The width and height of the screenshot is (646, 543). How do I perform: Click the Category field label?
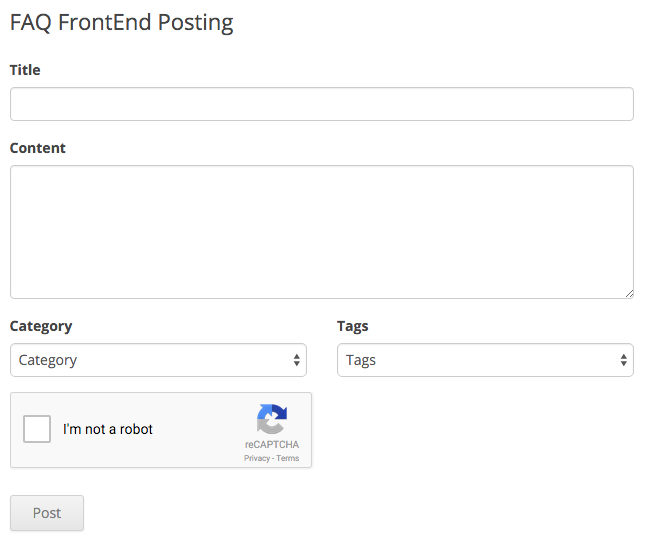(41, 326)
